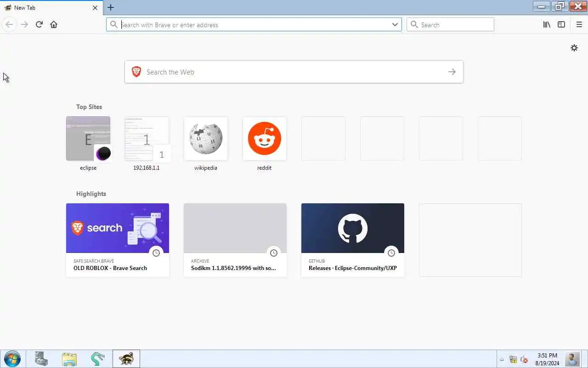Open the green dragon taskbar application
The width and height of the screenshot is (588, 368).
[x=98, y=359]
